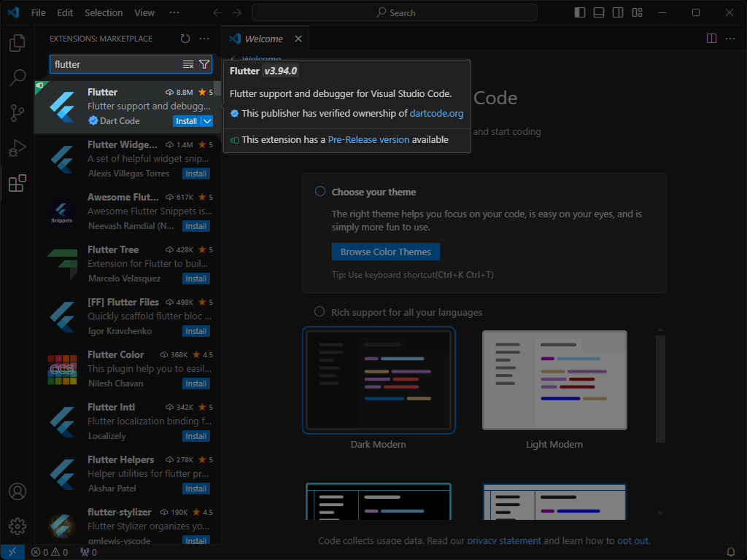Open the dartcode.org link

436,113
